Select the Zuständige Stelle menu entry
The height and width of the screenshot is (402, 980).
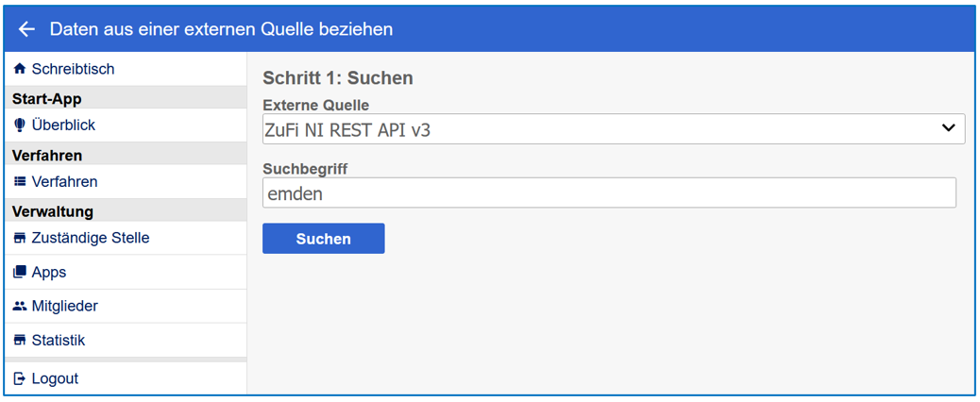91,238
